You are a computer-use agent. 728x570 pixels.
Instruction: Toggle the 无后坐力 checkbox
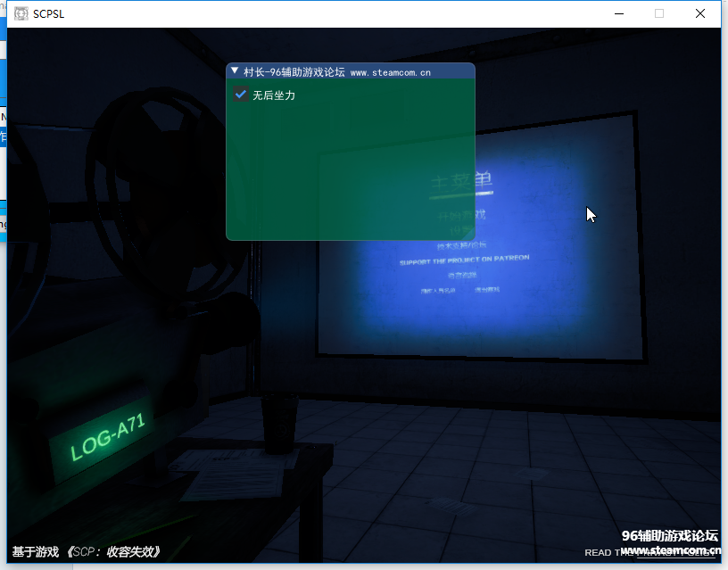(240, 95)
